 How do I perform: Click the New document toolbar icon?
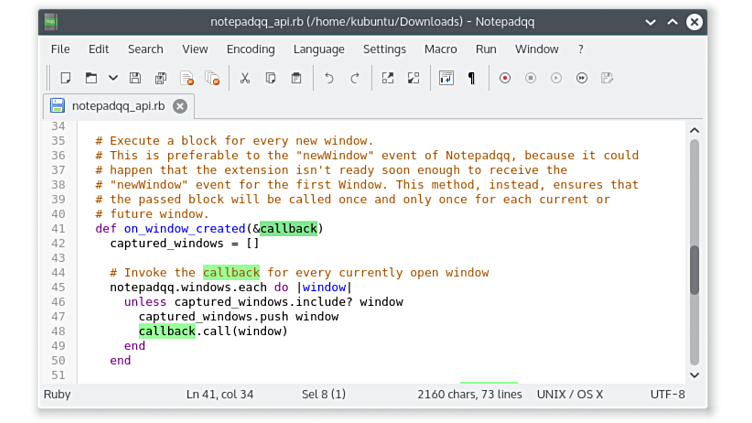tap(66, 78)
